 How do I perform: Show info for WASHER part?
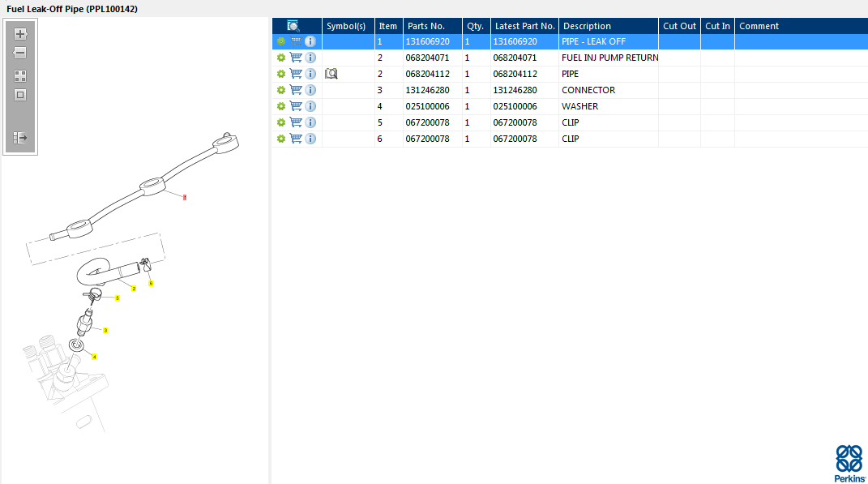tap(310, 106)
